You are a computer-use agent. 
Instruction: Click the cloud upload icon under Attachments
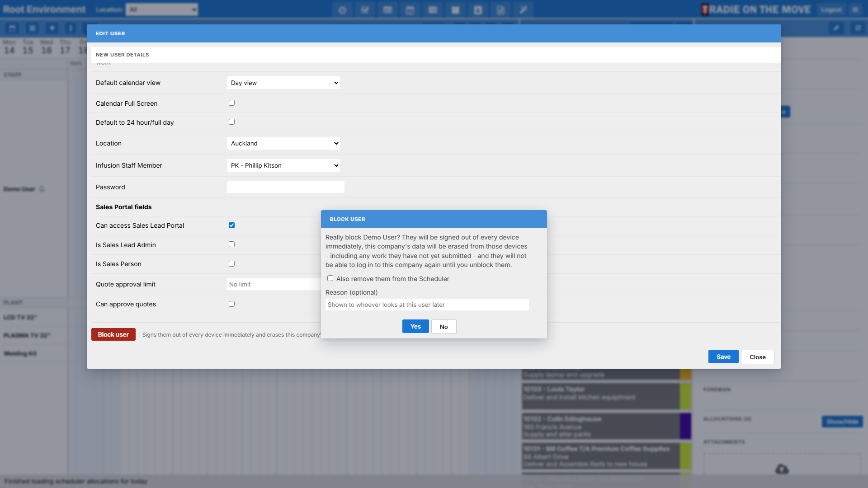(x=782, y=469)
